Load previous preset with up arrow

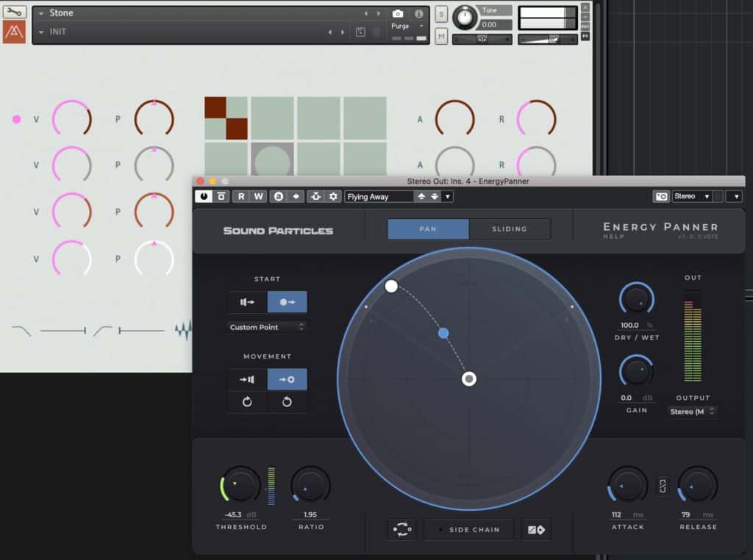(421, 196)
